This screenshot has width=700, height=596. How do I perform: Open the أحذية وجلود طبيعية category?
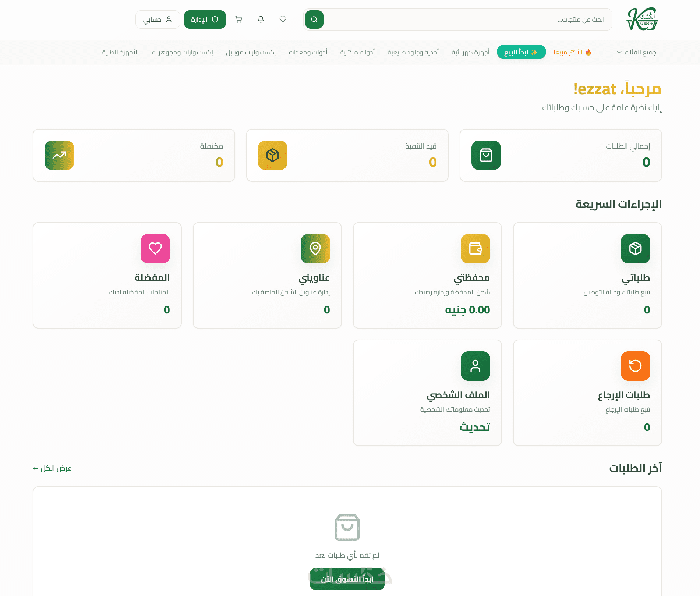413,52
